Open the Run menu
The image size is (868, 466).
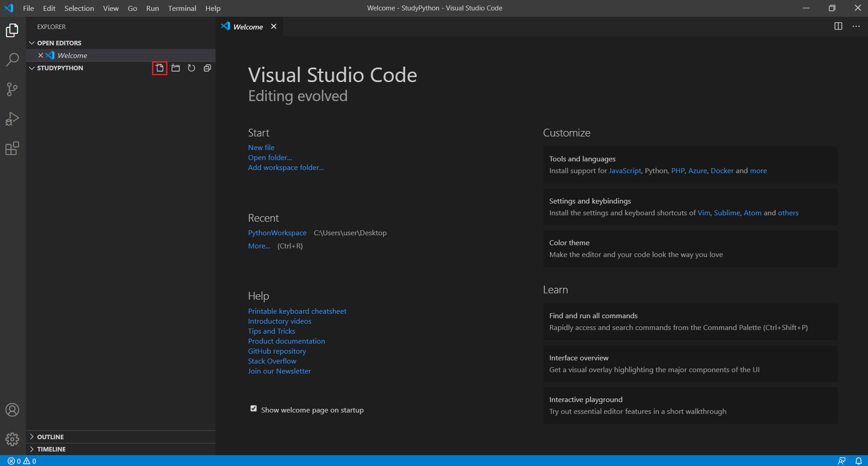point(152,8)
